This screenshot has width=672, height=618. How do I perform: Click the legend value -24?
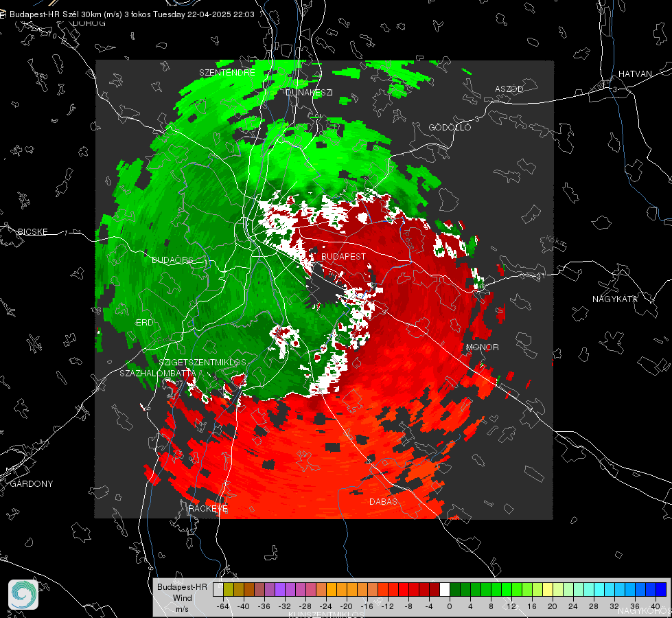pyautogui.click(x=325, y=606)
